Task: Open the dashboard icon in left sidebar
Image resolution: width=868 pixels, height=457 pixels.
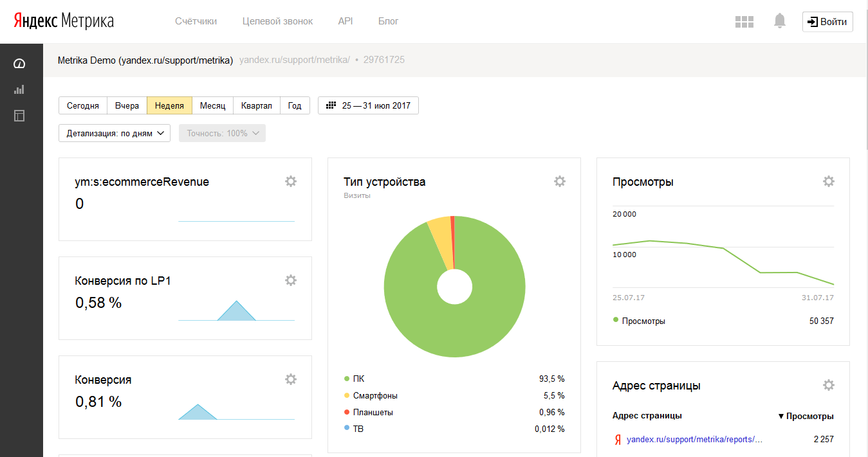Action: (19, 63)
